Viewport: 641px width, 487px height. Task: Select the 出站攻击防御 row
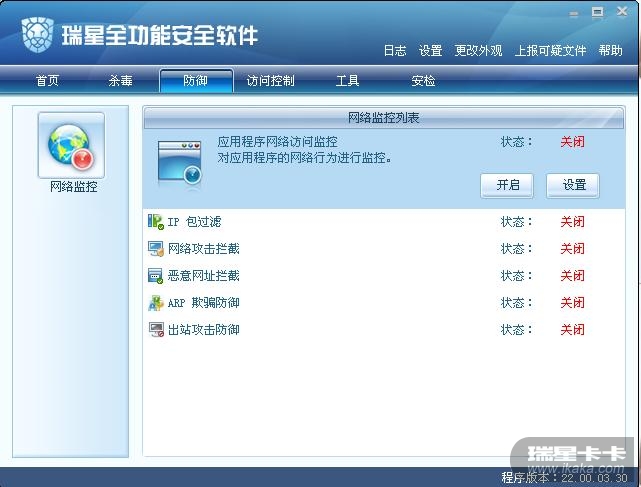[x=384, y=330]
